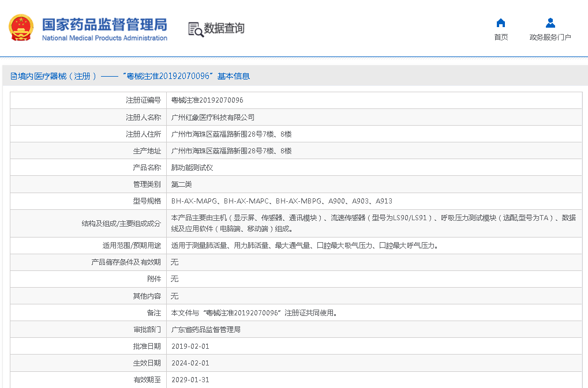
Task: Click the user silhouette portal icon
Action: [x=550, y=23]
